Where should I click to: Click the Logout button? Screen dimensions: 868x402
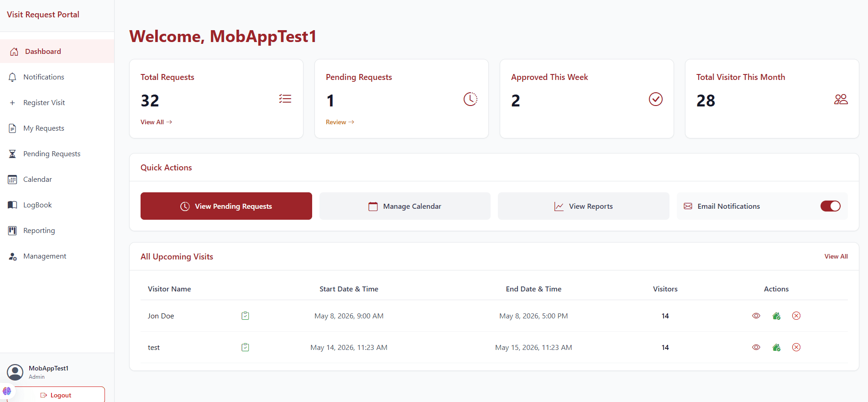[x=56, y=395]
